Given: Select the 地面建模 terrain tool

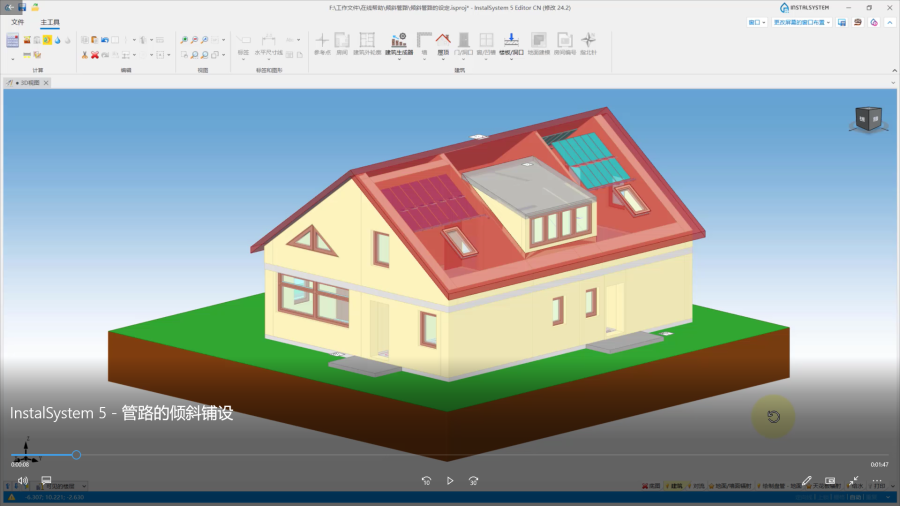Looking at the screenshot, I should pyautogui.click(x=538, y=44).
